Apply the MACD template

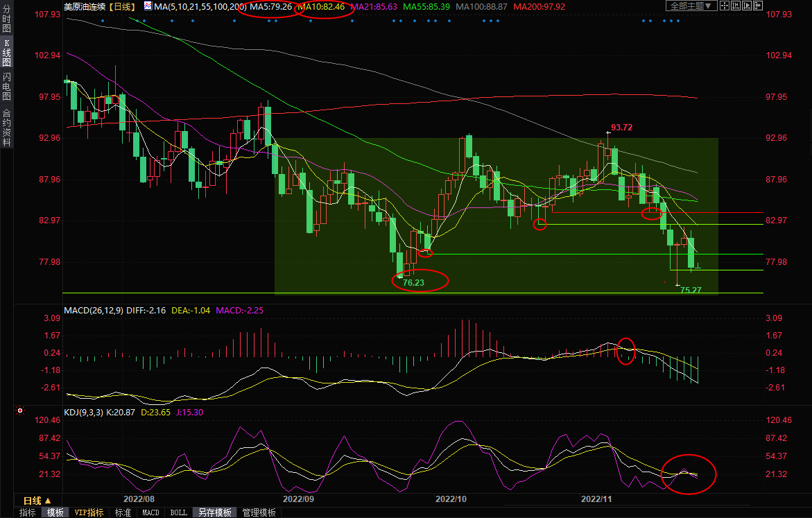[150, 512]
